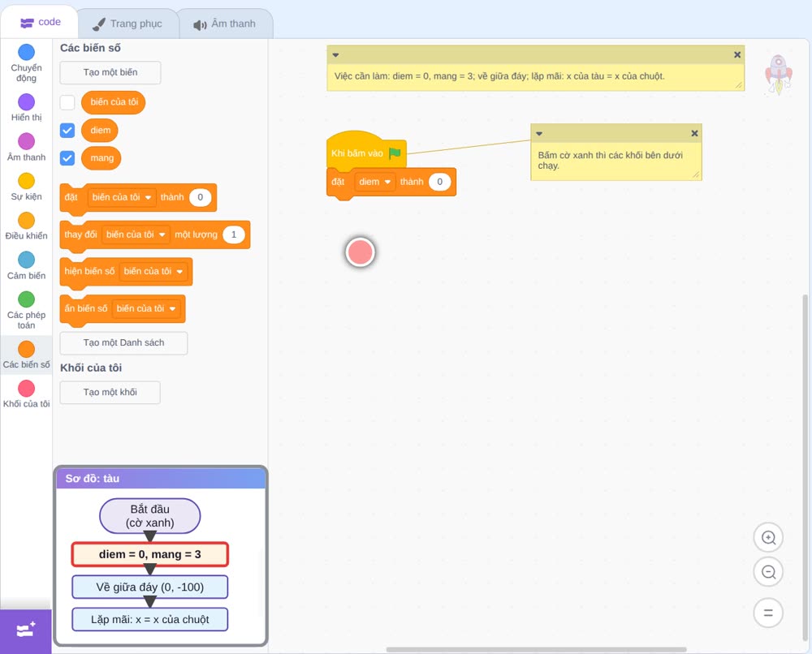Click the 'biến của tôi' reporter block
This screenshot has height=654, width=812.
(x=114, y=102)
